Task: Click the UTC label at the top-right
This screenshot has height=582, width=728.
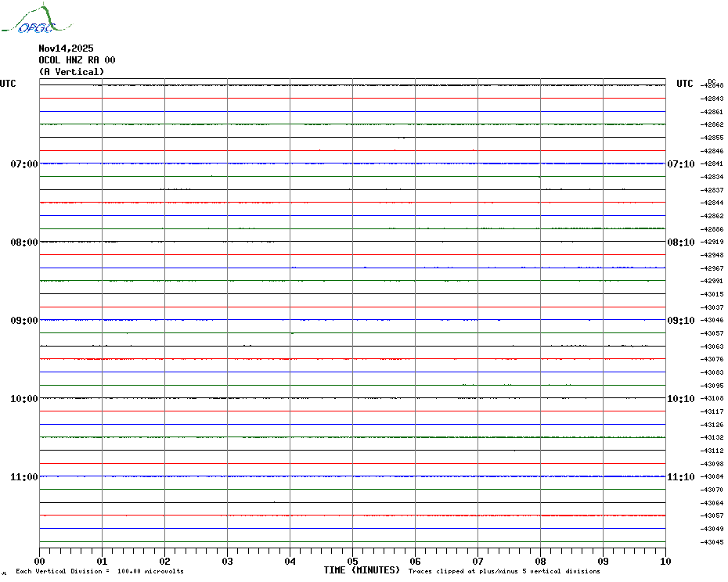Action: coord(685,84)
